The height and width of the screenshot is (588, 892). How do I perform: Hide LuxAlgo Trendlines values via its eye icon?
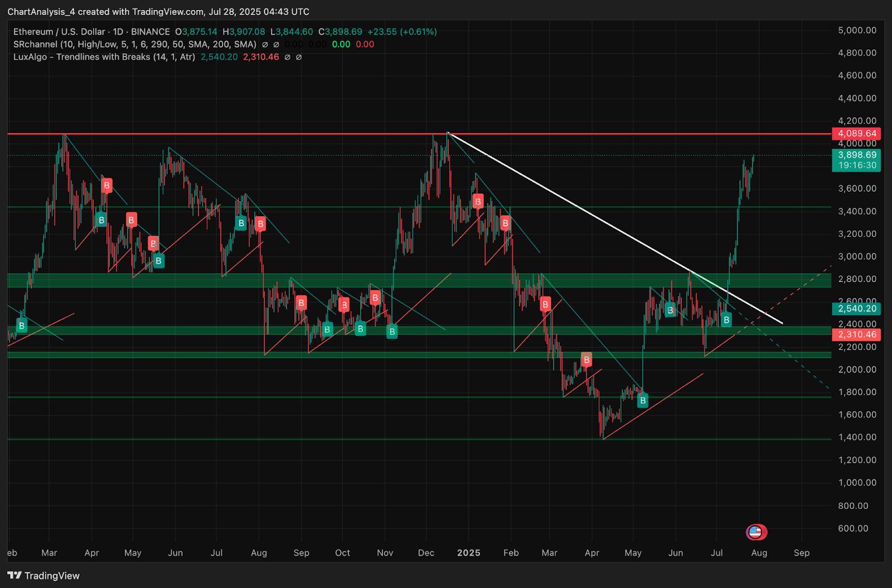(287, 56)
